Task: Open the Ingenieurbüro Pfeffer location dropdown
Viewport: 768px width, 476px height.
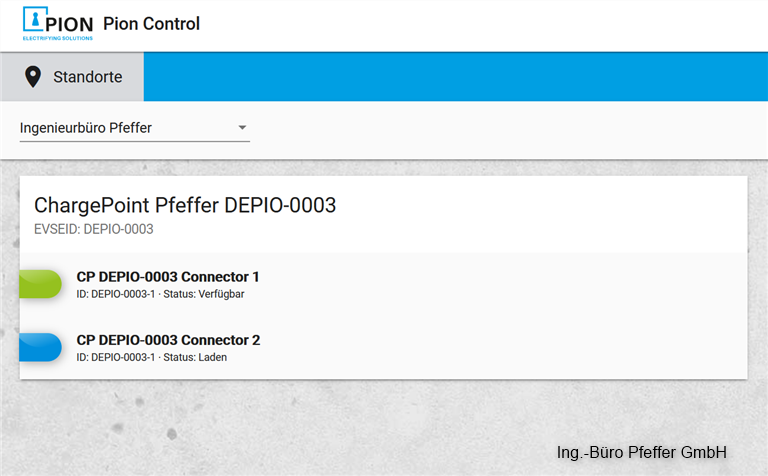Action: pyautogui.click(x=128, y=128)
